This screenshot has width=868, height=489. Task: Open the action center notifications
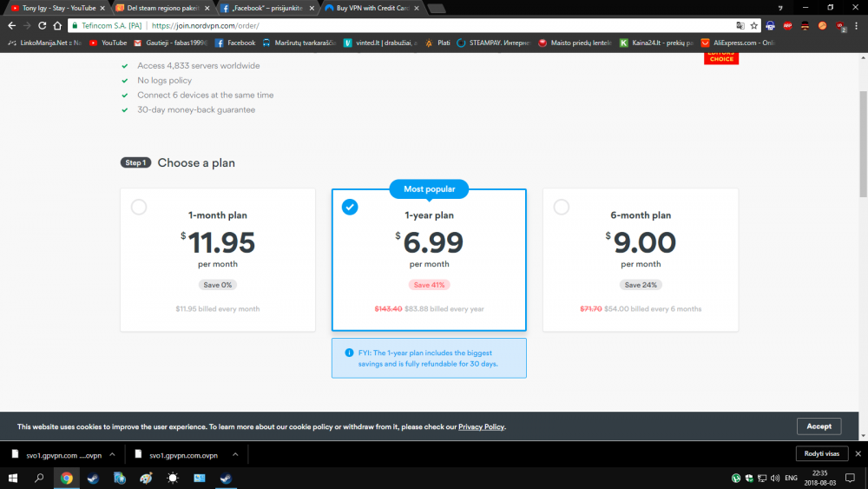point(850,478)
